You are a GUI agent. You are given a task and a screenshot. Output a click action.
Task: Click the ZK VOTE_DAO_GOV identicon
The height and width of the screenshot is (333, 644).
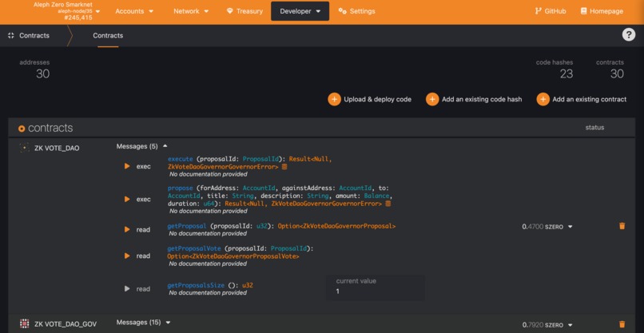pyautogui.click(x=24, y=324)
